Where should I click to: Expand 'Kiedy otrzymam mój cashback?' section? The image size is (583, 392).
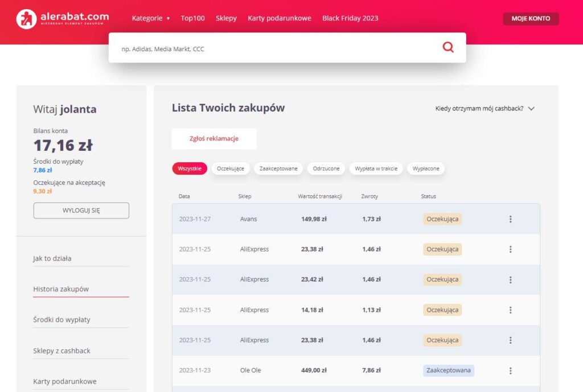[485, 109]
